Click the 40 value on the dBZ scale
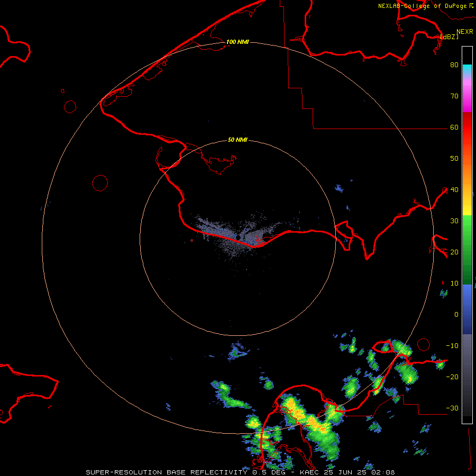 (x=454, y=190)
